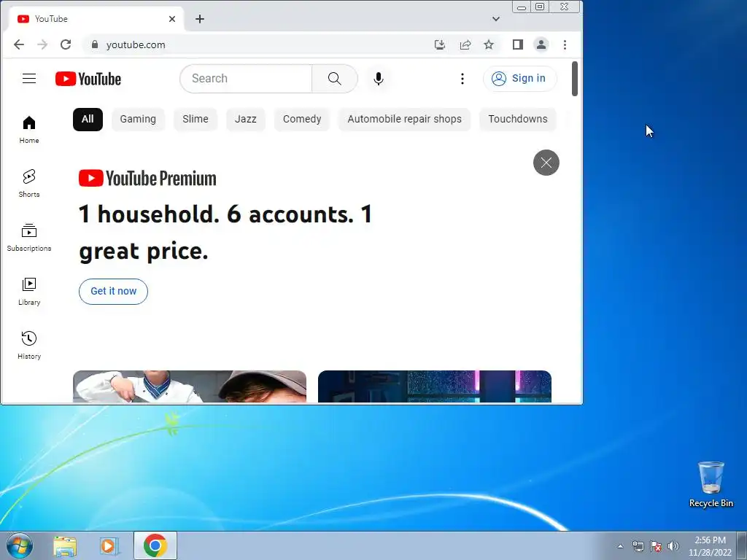Screen dimensions: 747x560
Task: Filter videos by Gaming
Action: [138, 119]
